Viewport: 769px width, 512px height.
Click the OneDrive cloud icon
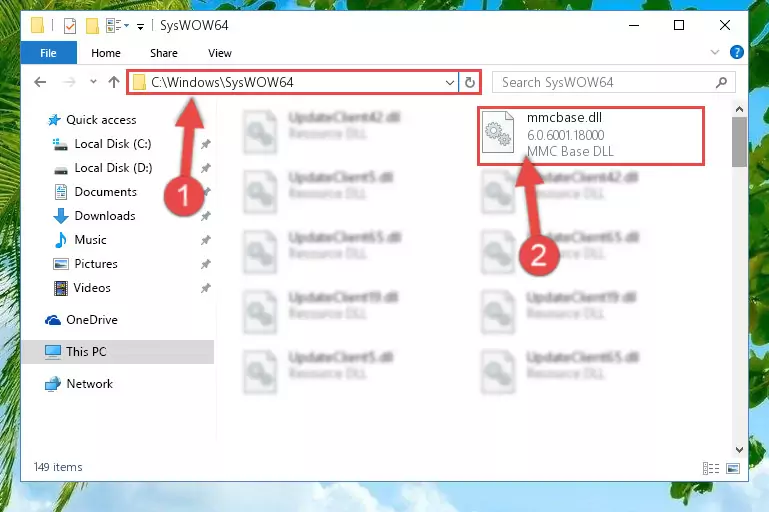(x=53, y=320)
